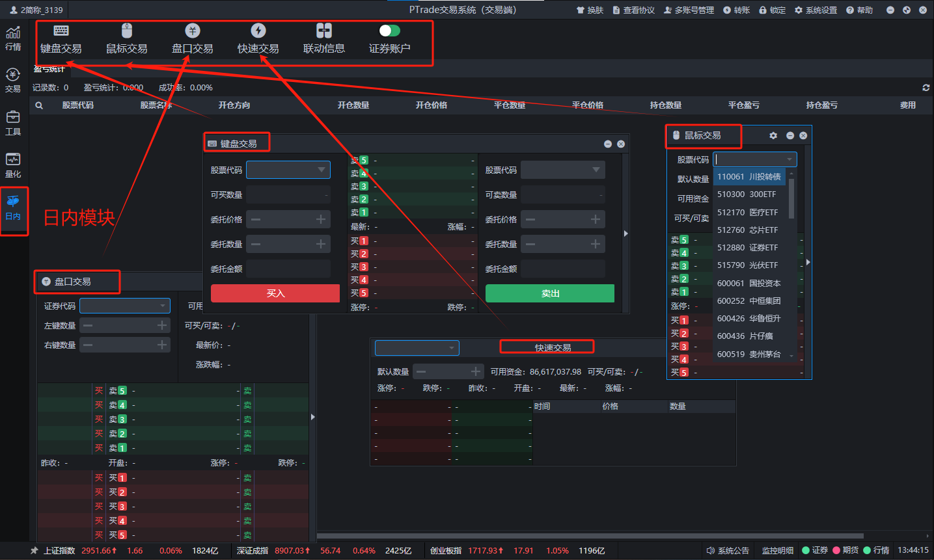Viewport: 934px width, 560px height.
Task: Open the 工具 tools sidebar section
Action: [x=13, y=123]
